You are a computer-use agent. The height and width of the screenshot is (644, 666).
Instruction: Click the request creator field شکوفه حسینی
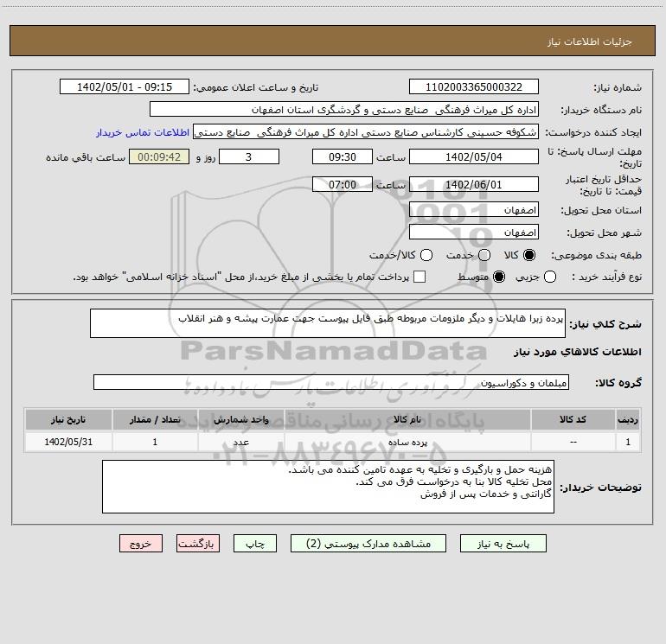point(366,132)
